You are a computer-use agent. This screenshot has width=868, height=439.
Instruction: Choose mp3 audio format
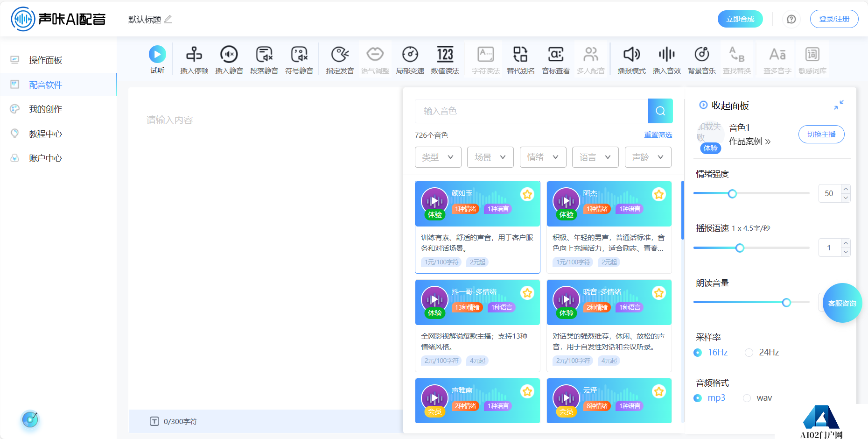point(709,398)
